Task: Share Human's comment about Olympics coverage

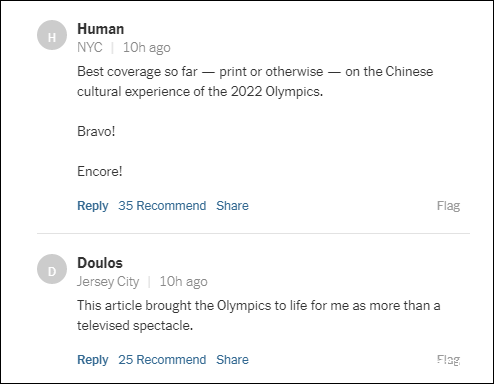Action: 232,206
